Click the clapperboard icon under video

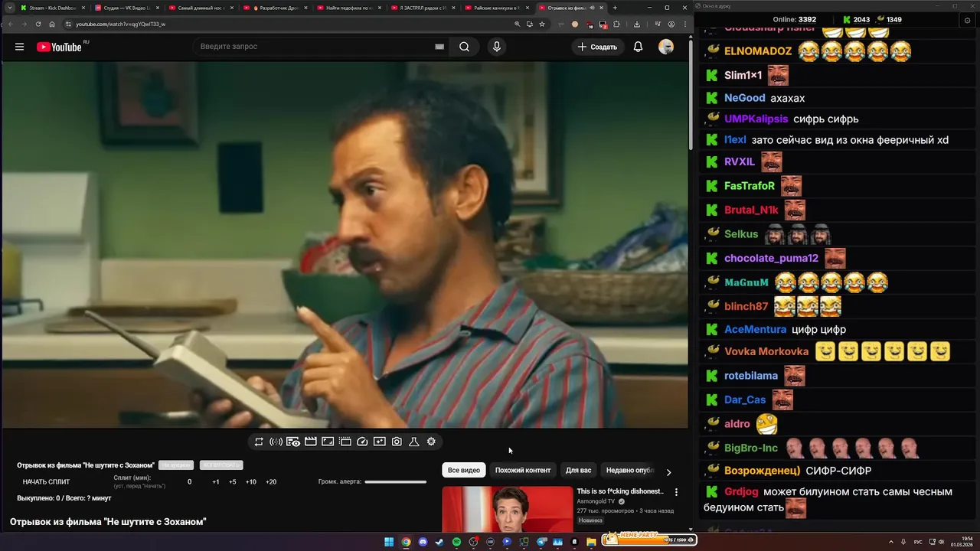tap(310, 442)
